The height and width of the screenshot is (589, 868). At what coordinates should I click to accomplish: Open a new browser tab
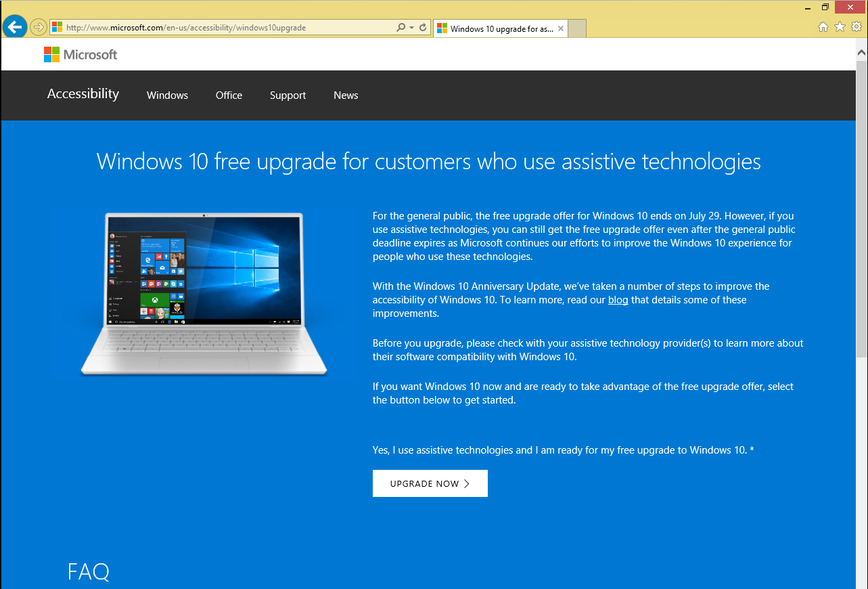point(576,28)
